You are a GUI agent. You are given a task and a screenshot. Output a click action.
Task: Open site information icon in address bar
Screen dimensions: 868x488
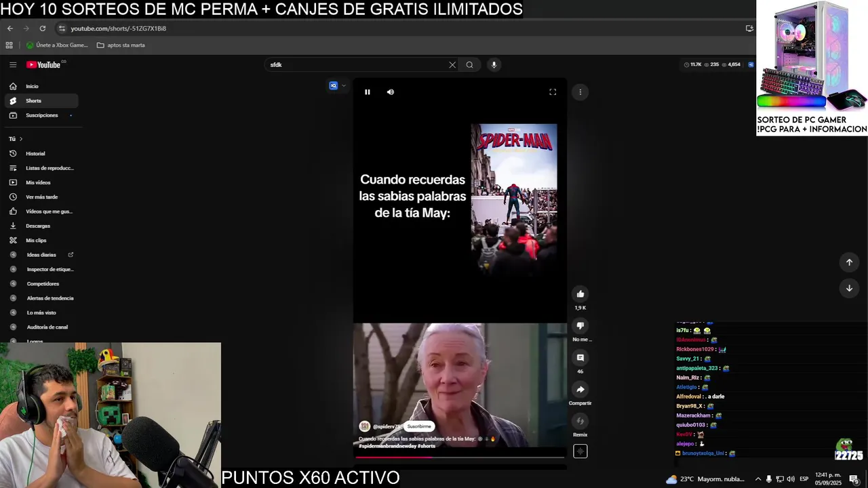click(x=62, y=28)
